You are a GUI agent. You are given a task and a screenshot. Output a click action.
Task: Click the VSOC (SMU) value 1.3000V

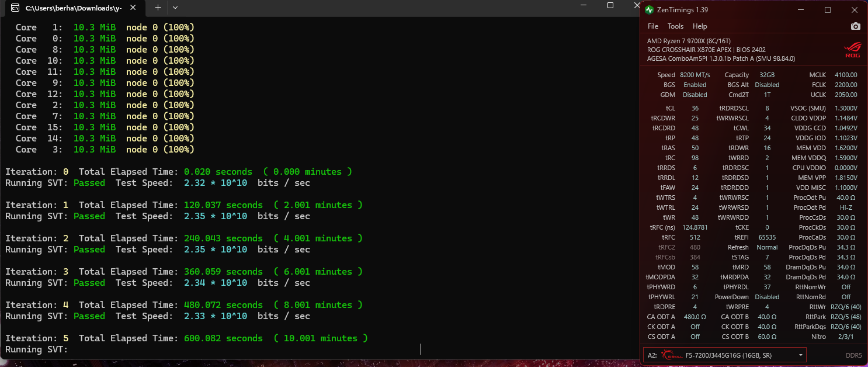click(x=845, y=108)
